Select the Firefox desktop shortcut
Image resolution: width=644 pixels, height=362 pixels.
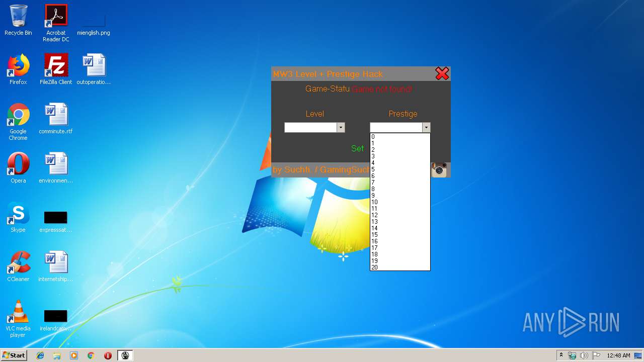pos(18,69)
